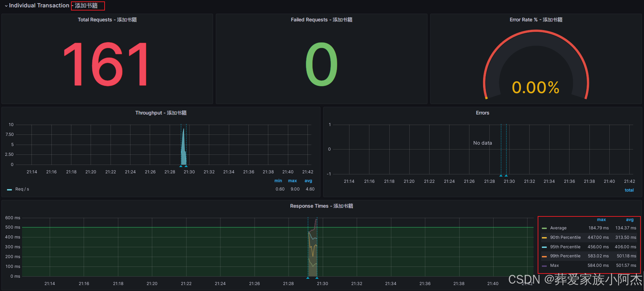
Task: Toggle the Max series in legend
Action: coord(554,265)
